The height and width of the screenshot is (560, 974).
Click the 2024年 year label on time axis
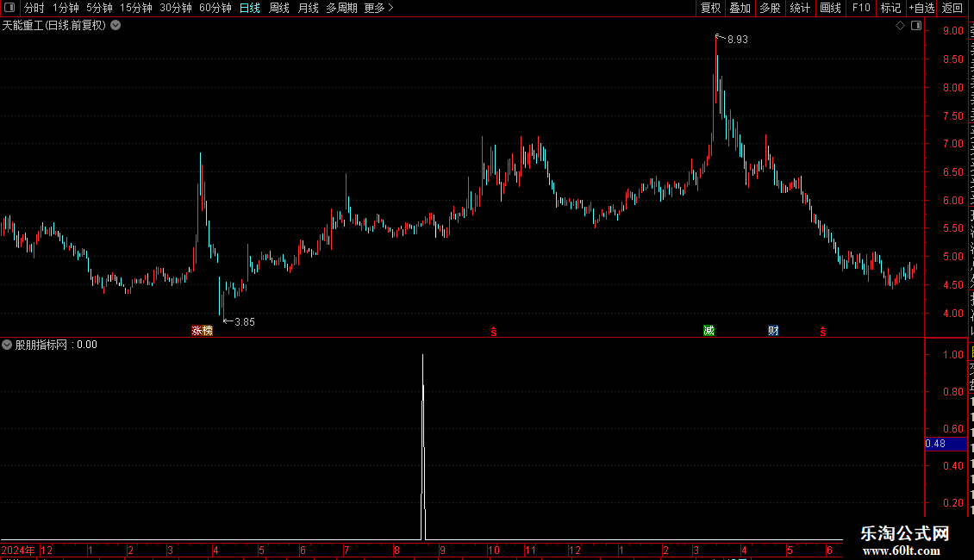pos(18,550)
